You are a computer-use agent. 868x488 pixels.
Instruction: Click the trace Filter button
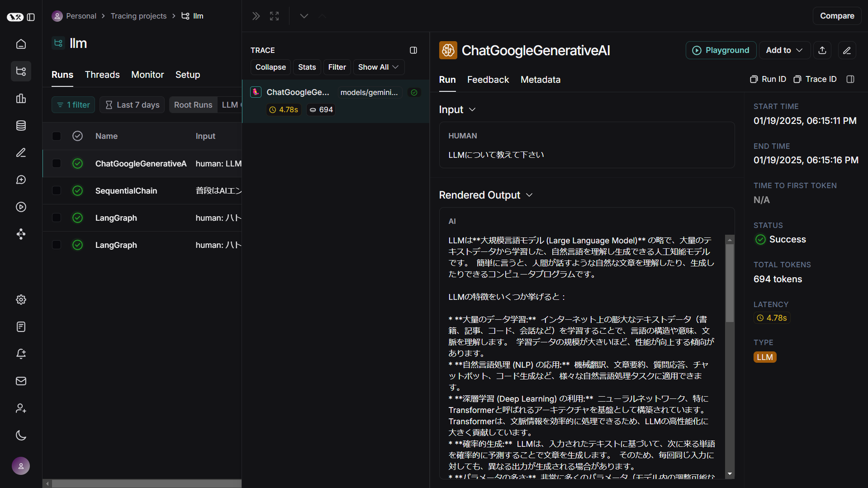(337, 67)
